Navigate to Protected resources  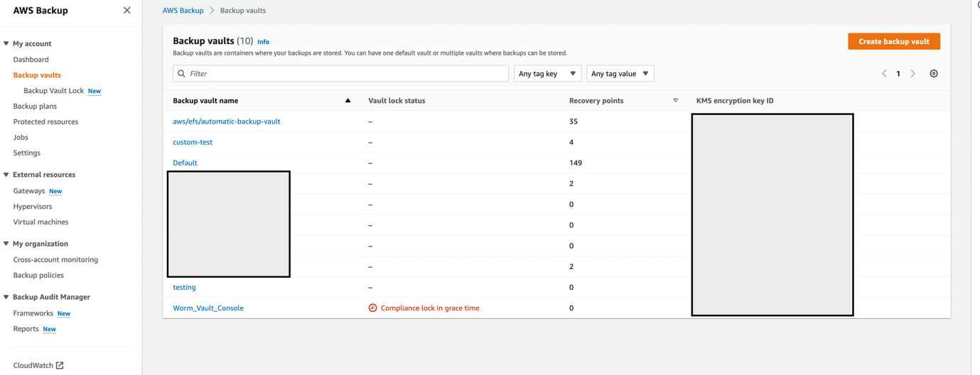pyautogui.click(x=45, y=122)
